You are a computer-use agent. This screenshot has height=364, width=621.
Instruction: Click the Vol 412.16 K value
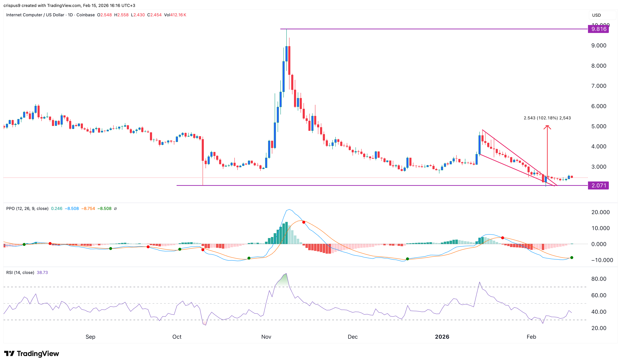point(175,15)
